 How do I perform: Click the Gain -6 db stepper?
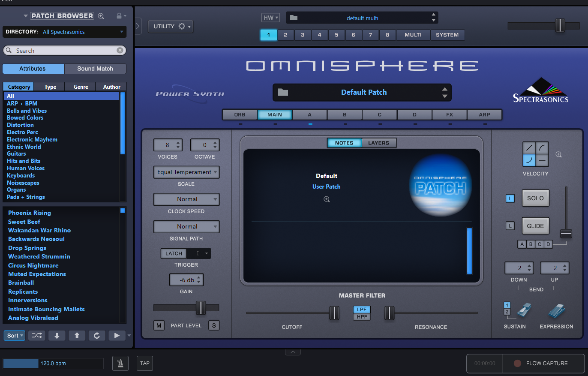click(x=198, y=280)
